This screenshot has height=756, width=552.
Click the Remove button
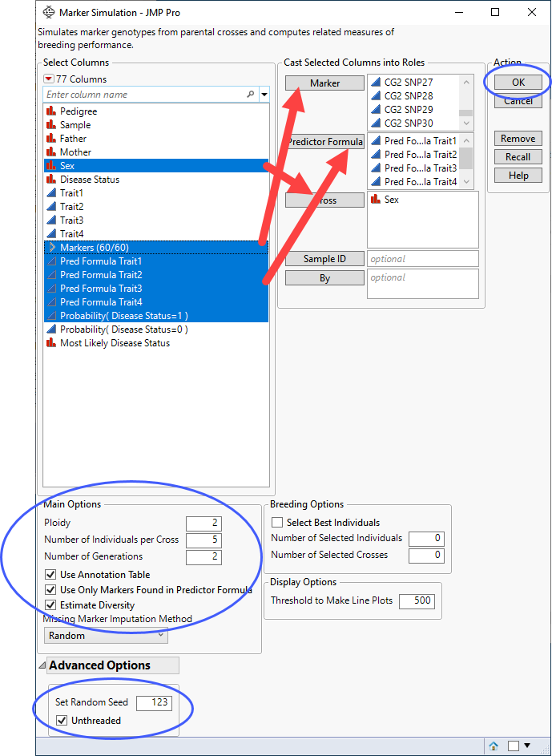[518, 139]
